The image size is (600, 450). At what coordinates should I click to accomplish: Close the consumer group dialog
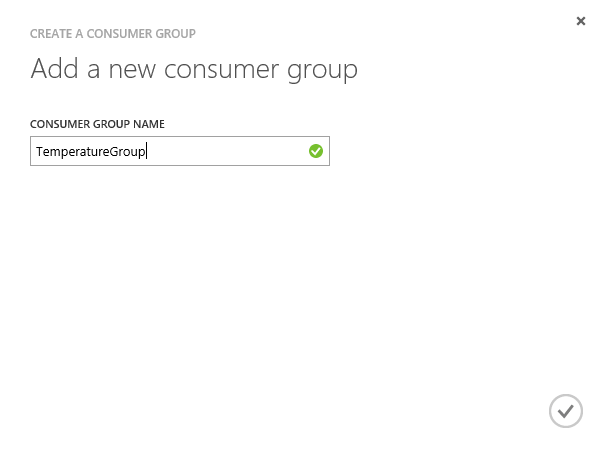point(581,21)
